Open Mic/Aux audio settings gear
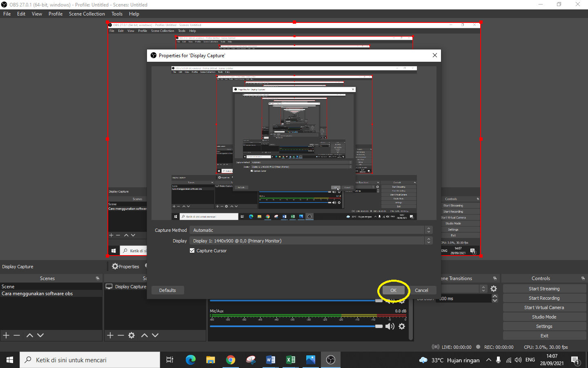This screenshot has height=368, width=588. pyautogui.click(x=402, y=326)
